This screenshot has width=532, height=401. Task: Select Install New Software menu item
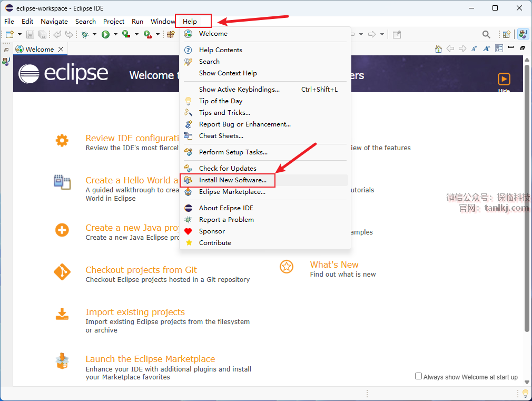232,180
